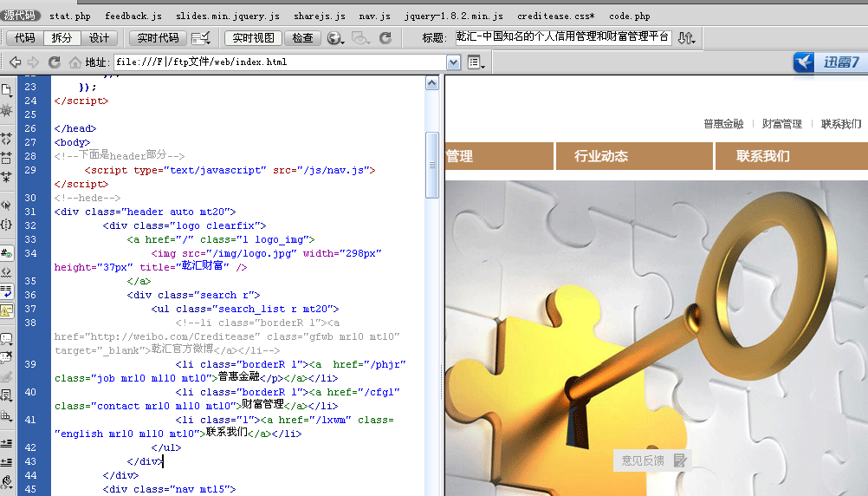Select parent tag icon
The height and width of the screenshot is (496, 868).
pyautogui.click(x=7, y=205)
